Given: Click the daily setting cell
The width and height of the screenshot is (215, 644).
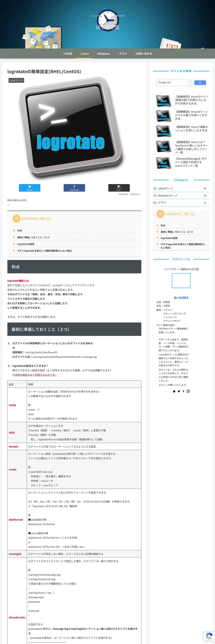Looking at the screenshot, I should coord(17,433).
